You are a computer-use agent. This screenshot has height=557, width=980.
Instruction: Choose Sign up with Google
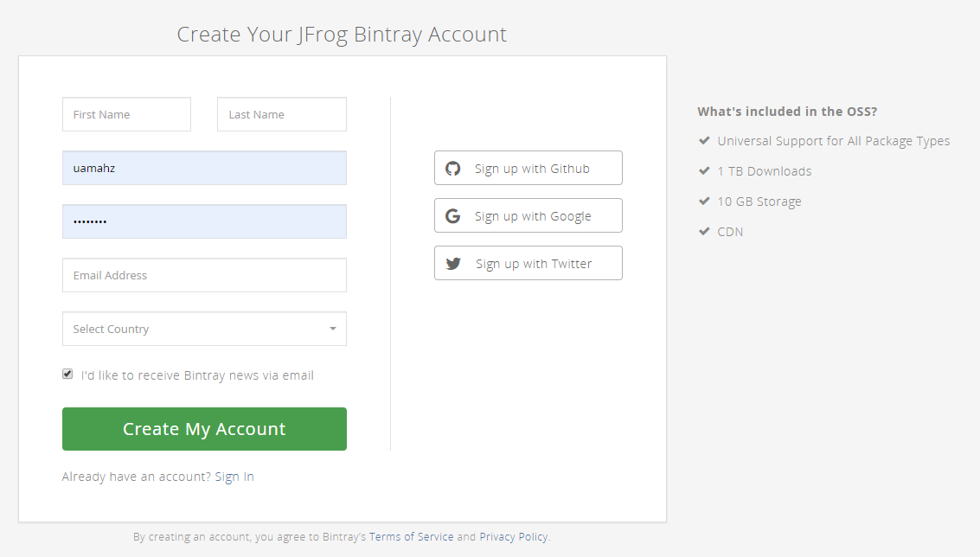pos(528,216)
